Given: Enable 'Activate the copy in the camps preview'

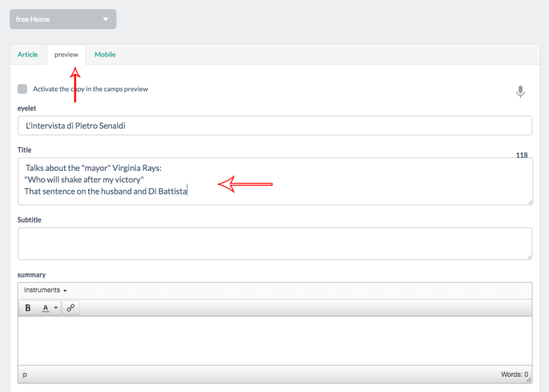Looking at the screenshot, I should click(x=23, y=89).
